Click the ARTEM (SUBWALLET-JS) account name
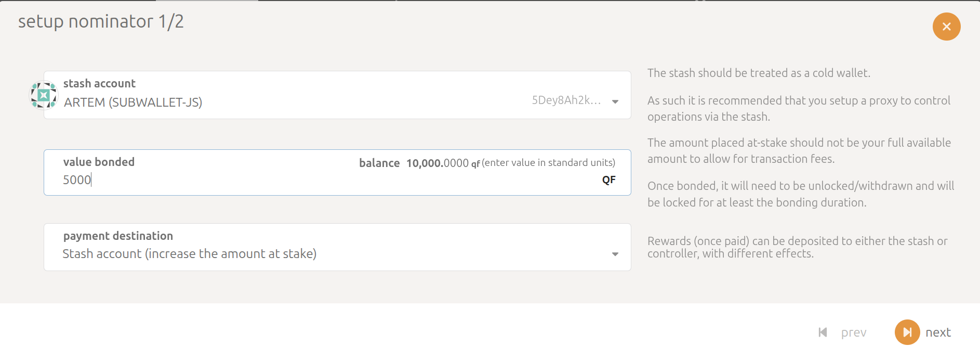This screenshot has height=359, width=980. pyautogui.click(x=133, y=102)
